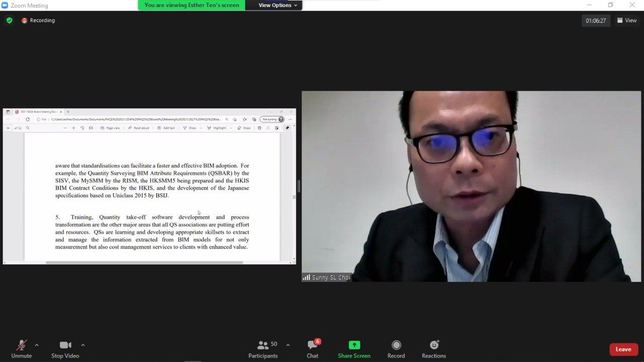This screenshot has width=644, height=362.
Task: Click Sunny SL Choi's video tile
Action: [471, 186]
